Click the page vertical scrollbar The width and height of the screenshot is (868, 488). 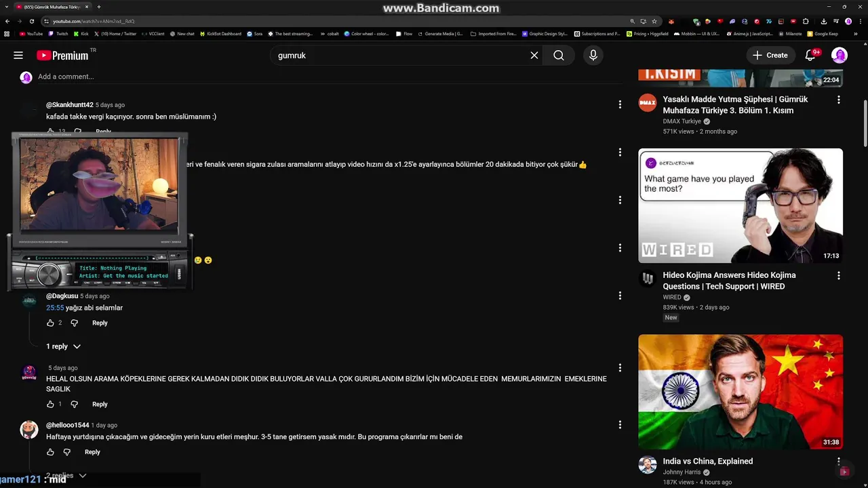(865, 122)
